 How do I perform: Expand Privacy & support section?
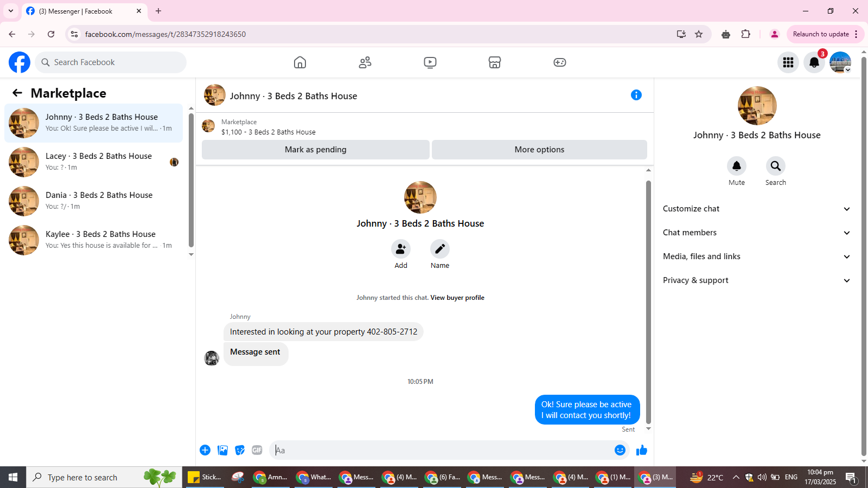point(757,280)
